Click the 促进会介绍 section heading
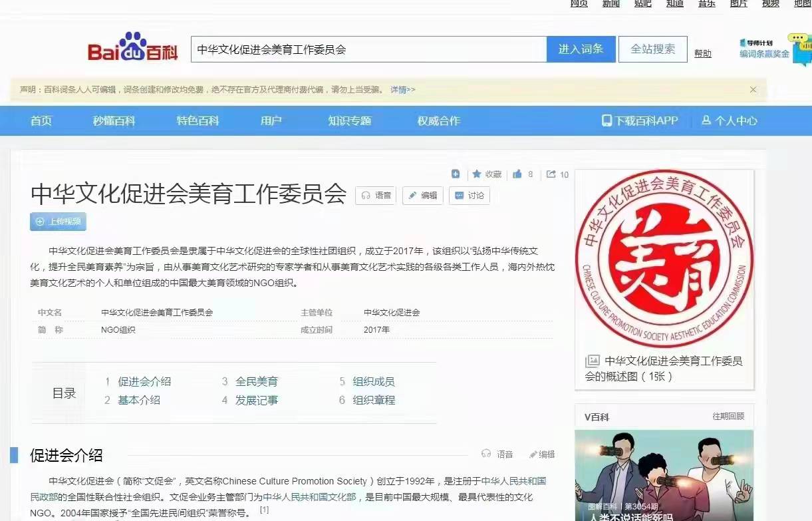This screenshot has width=812, height=521. click(x=67, y=455)
